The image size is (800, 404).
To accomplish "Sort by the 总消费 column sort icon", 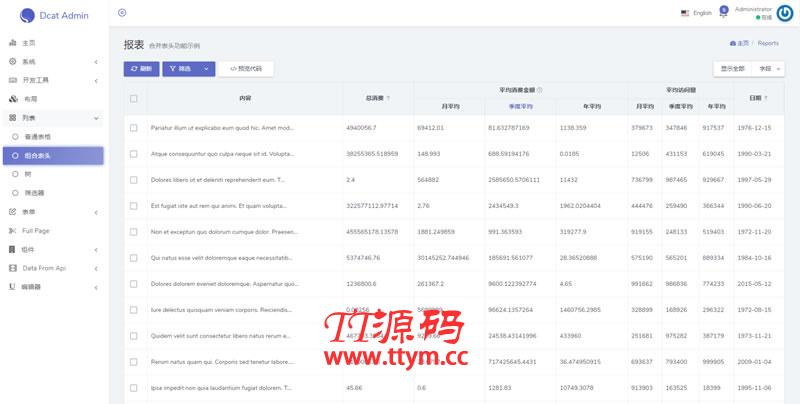I will [389, 98].
